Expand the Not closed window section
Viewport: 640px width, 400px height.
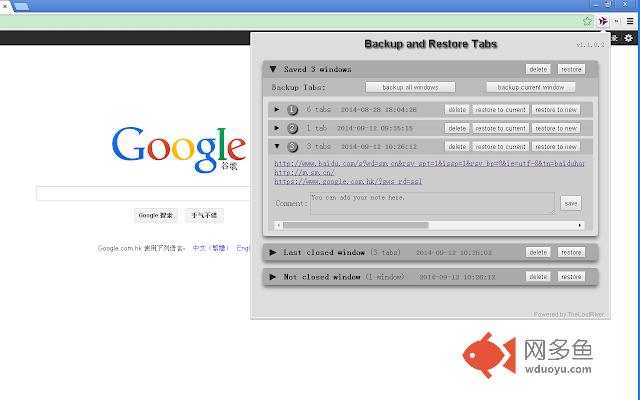(x=273, y=277)
